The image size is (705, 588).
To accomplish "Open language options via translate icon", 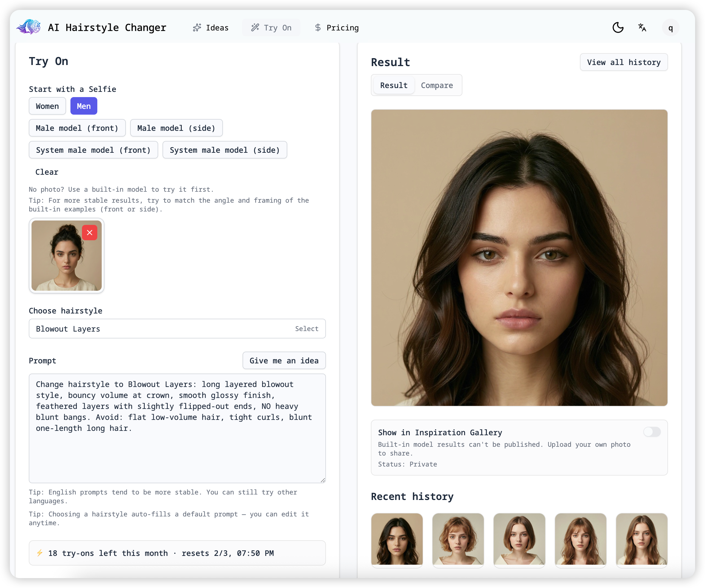I will click(x=642, y=27).
